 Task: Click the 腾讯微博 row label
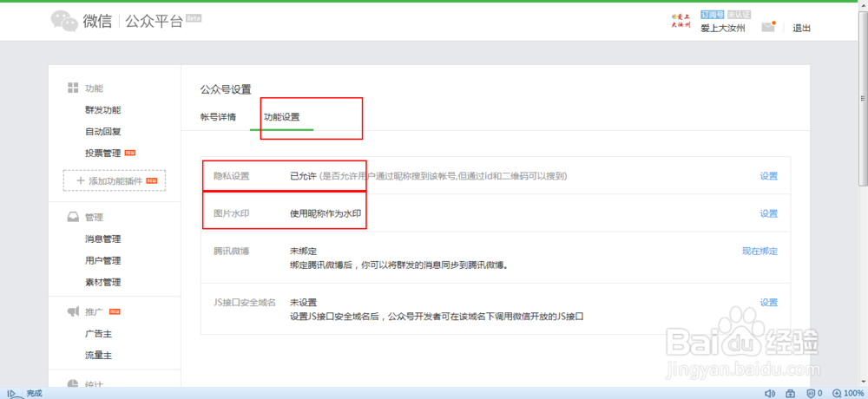[232, 252]
